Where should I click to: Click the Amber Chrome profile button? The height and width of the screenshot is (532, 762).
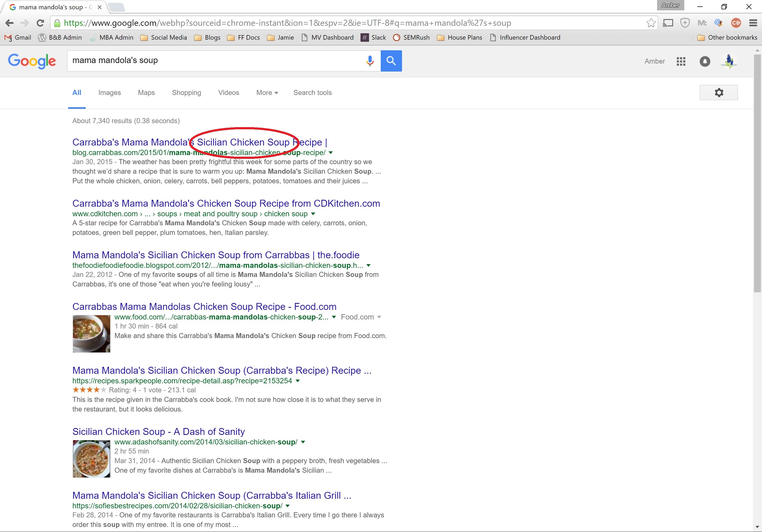670,5
